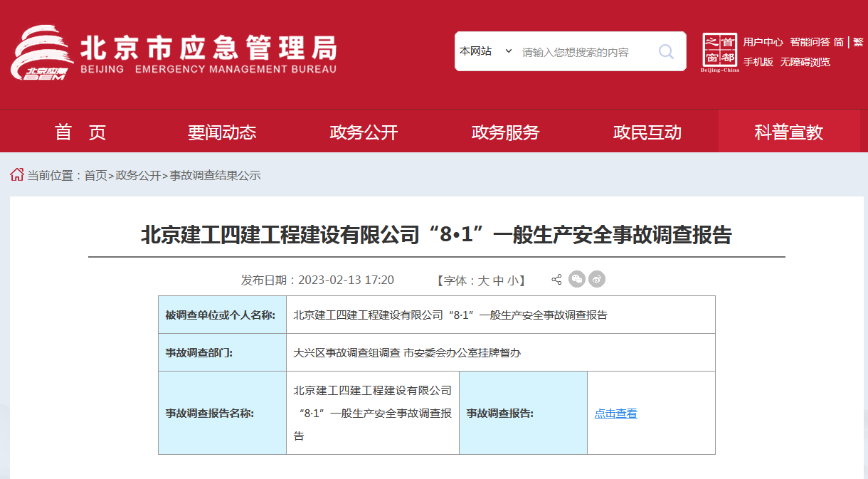The image size is (868, 479).
Task: Focus the search keyword input field
Action: point(585,52)
